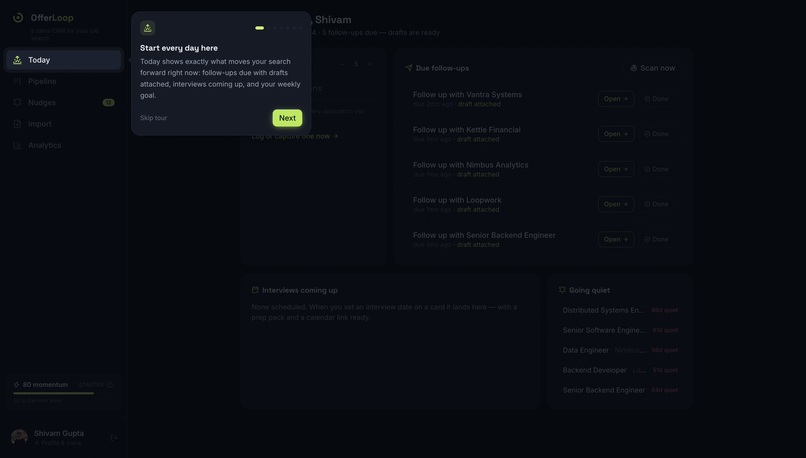
Task: Mark Nimbus Analytics follow-up done
Action: 656,169
